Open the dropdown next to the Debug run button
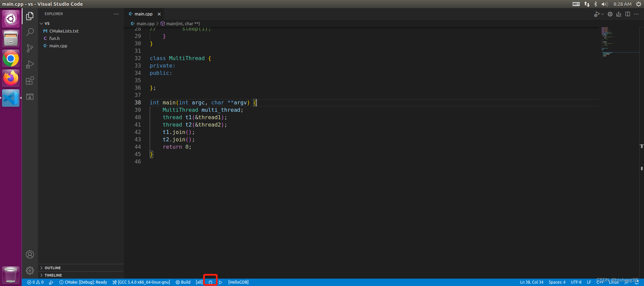The height and width of the screenshot is (286, 644). click(602, 14)
